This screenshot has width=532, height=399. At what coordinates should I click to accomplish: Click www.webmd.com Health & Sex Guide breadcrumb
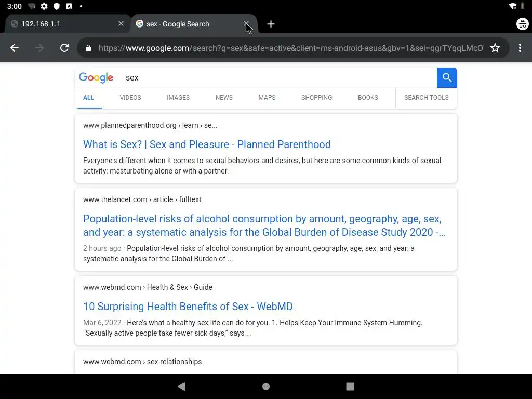148,287
